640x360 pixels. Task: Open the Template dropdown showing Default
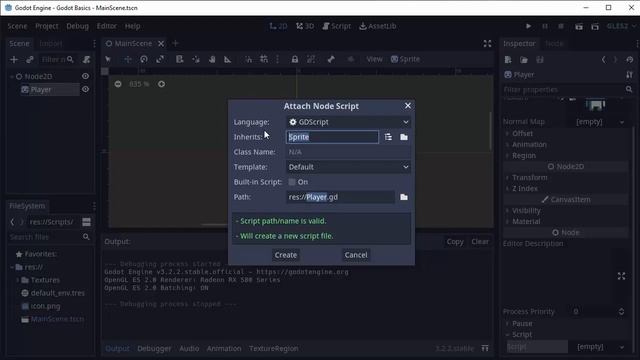tap(349, 167)
